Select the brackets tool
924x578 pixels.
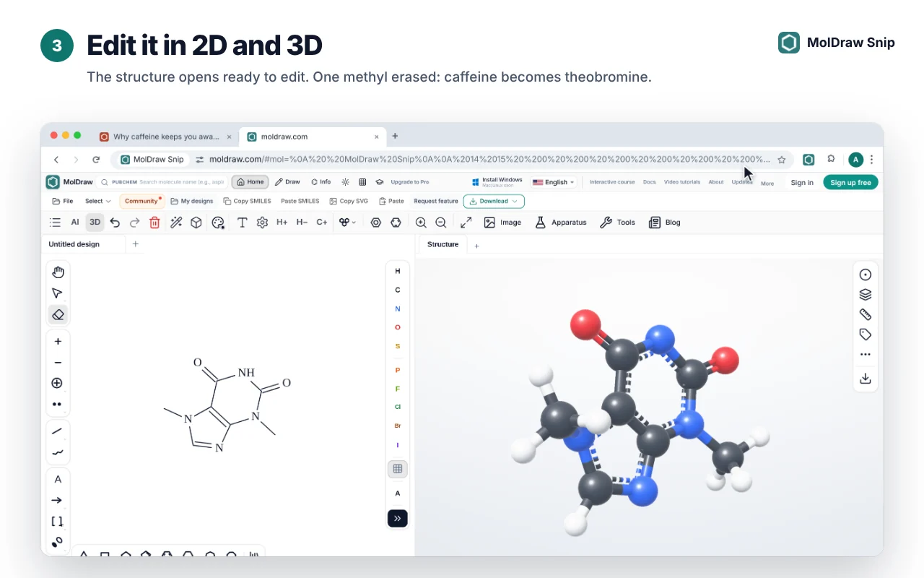click(x=58, y=521)
